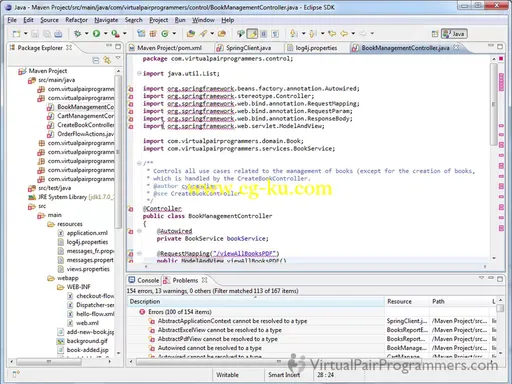
Task: Click the New Java Project icon
Action: point(141,33)
